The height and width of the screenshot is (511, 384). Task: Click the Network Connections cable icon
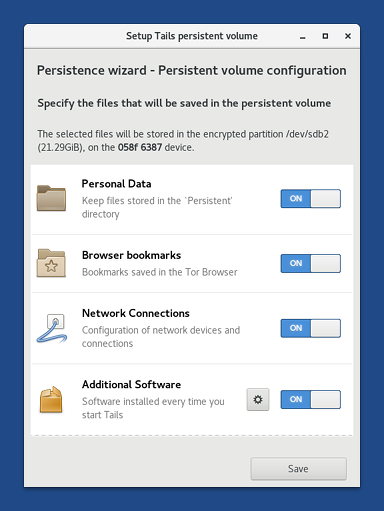coord(52,328)
